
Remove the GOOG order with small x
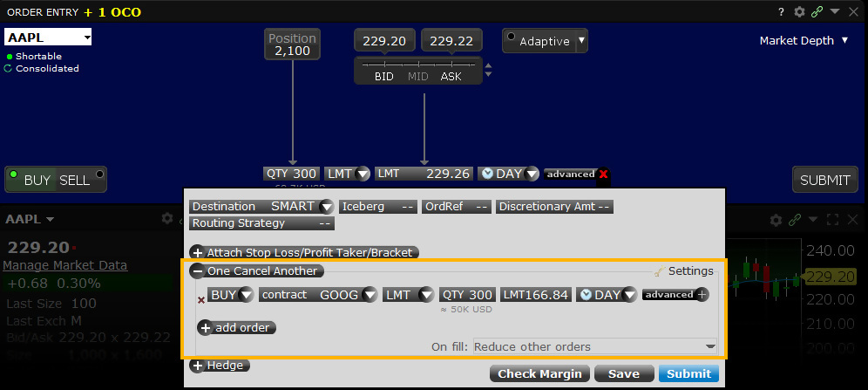coord(202,300)
